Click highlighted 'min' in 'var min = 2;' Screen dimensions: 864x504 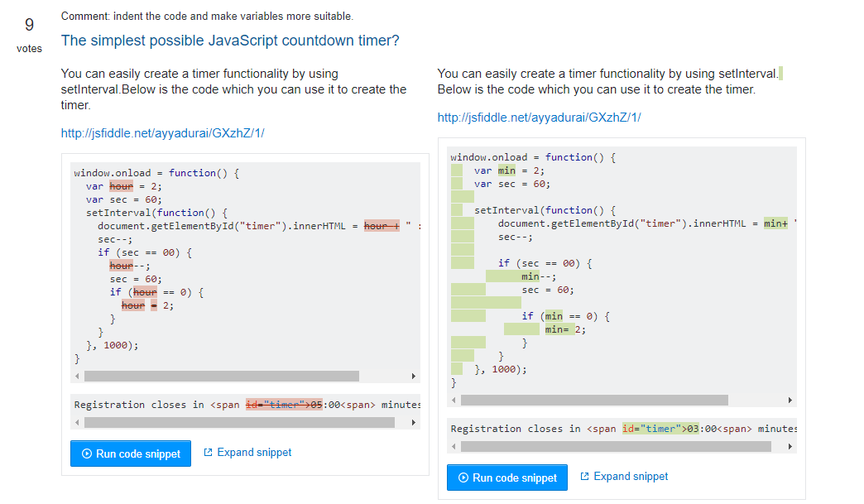(506, 170)
